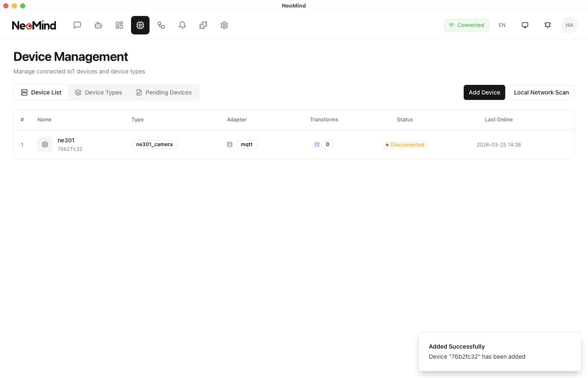Switch to the Device Types tab
588x378 pixels.
[99, 92]
